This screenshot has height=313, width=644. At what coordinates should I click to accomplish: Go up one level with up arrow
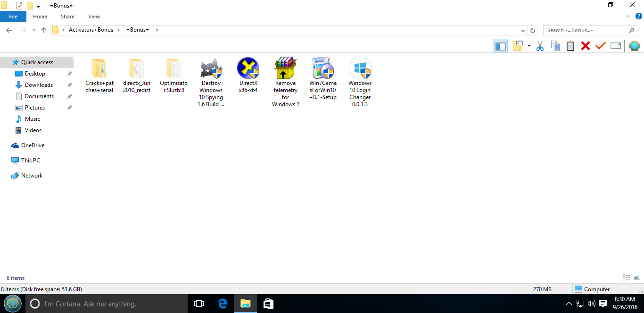click(x=44, y=30)
